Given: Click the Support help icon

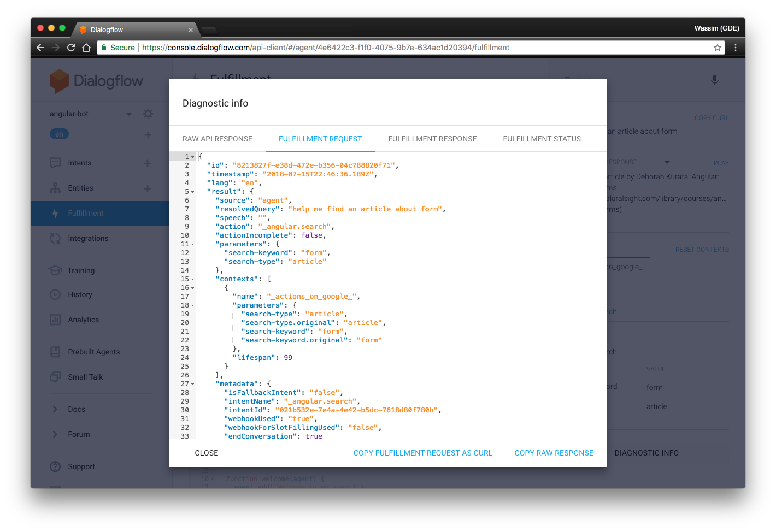Looking at the screenshot, I should (55, 466).
